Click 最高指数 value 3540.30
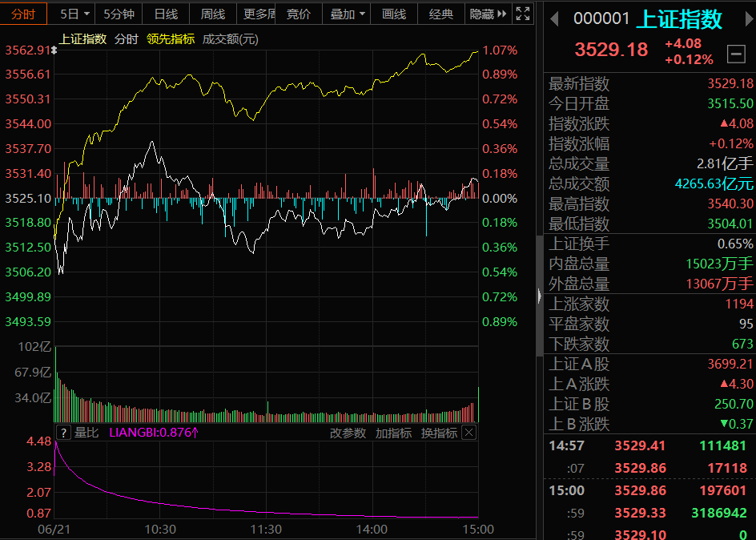756x540 pixels. point(730,204)
